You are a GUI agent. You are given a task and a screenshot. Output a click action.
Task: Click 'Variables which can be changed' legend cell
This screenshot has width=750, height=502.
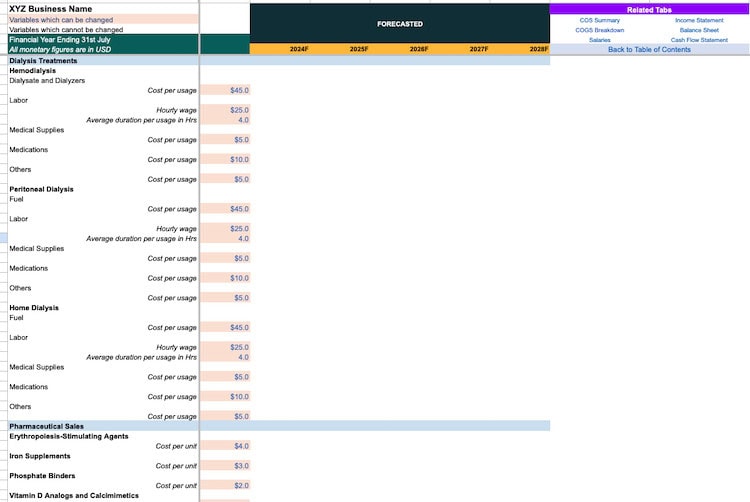point(103,20)
